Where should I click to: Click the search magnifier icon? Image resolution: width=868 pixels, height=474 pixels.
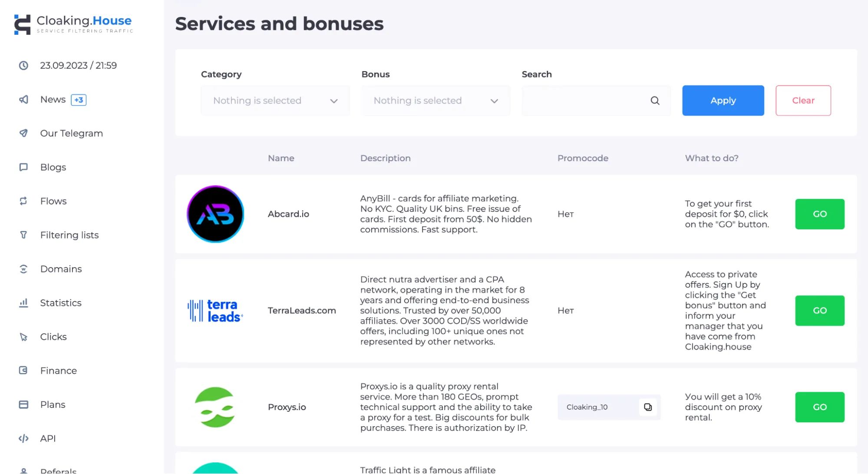tap(655, 101)
